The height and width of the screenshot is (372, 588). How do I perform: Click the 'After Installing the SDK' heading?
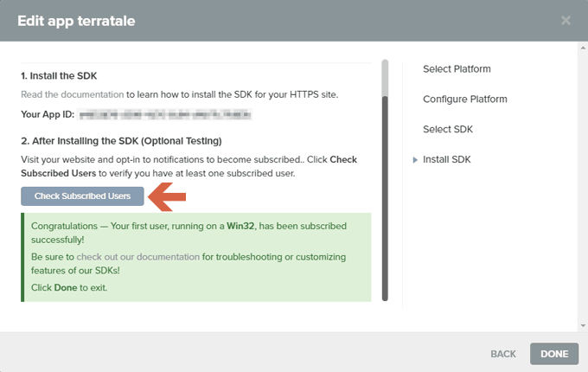[x=121, y=141]
